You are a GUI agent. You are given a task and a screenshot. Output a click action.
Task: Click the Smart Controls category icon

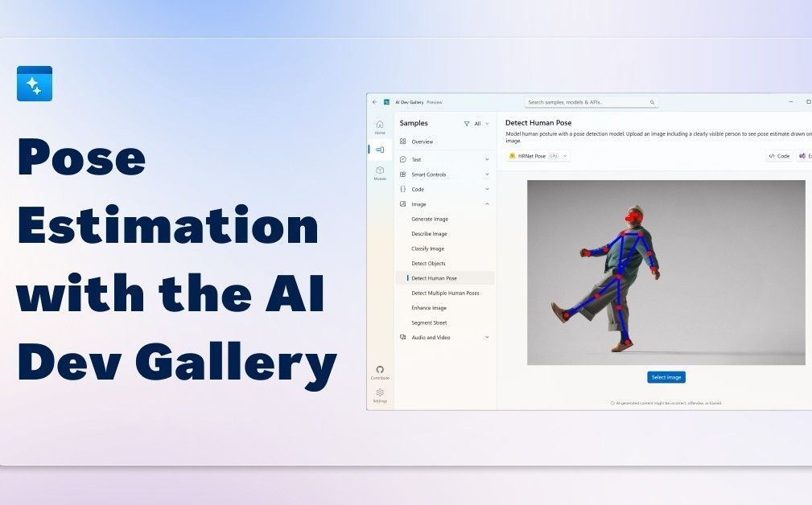point(403,174)
